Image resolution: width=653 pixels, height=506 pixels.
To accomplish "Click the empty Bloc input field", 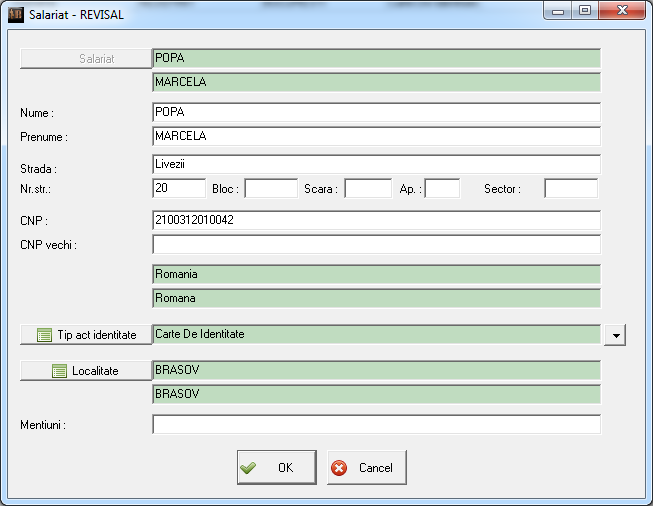I will (x=271, y=188).
